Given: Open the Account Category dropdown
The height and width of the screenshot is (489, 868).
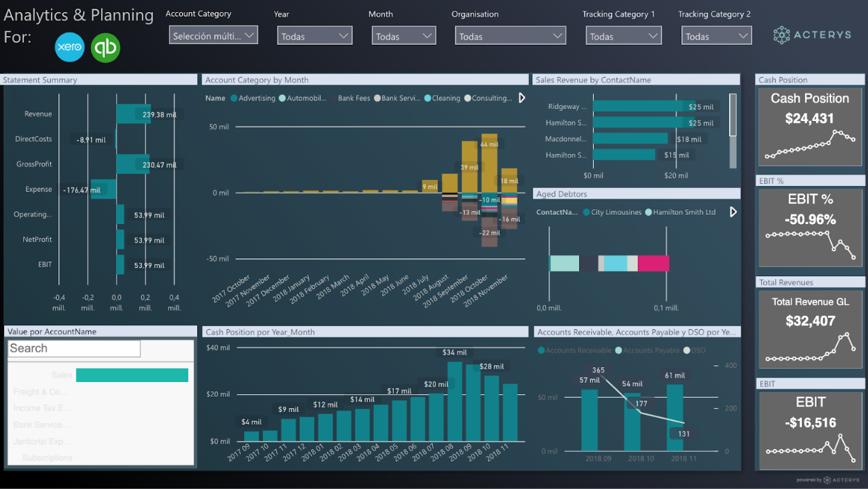Looking at the screenshot, I should coord(213,36).
